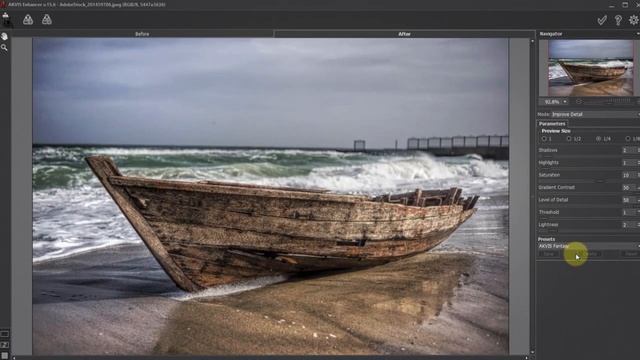The width and height of the screenshot is (640, 360).
Task: Click the vertical scrollbar up arrow
Action: pos(532,41)
